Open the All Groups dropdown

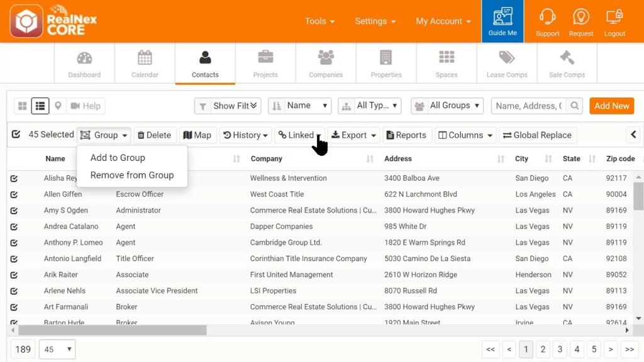tap(447, 106)
